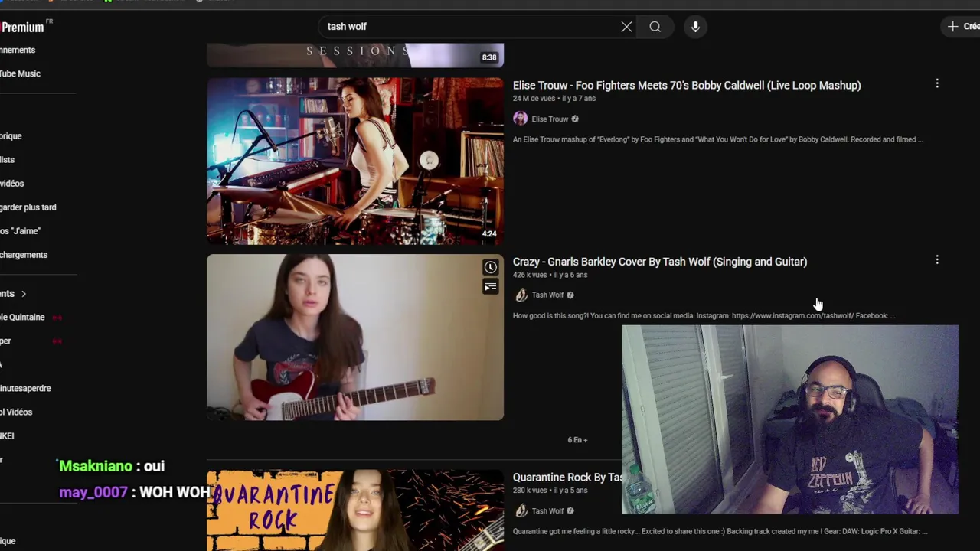The image size is (980, 551).
Task: Click the 426 k vues metadata line
Action: tap(550, 275)
